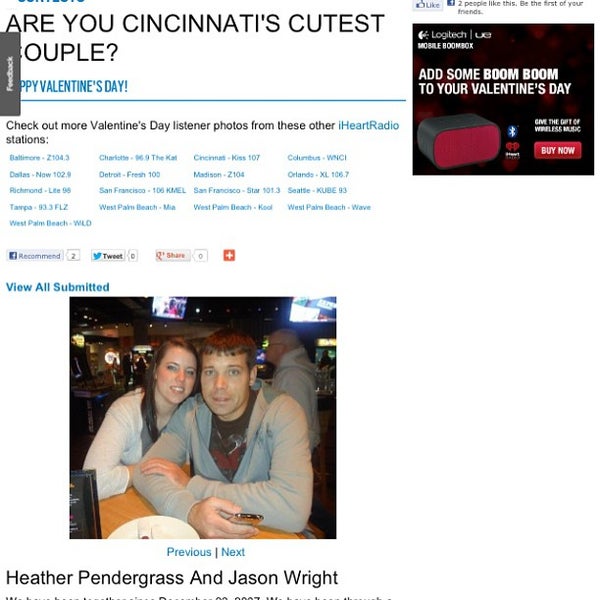
Task: Click View All Submitted link
Action: 58,287
